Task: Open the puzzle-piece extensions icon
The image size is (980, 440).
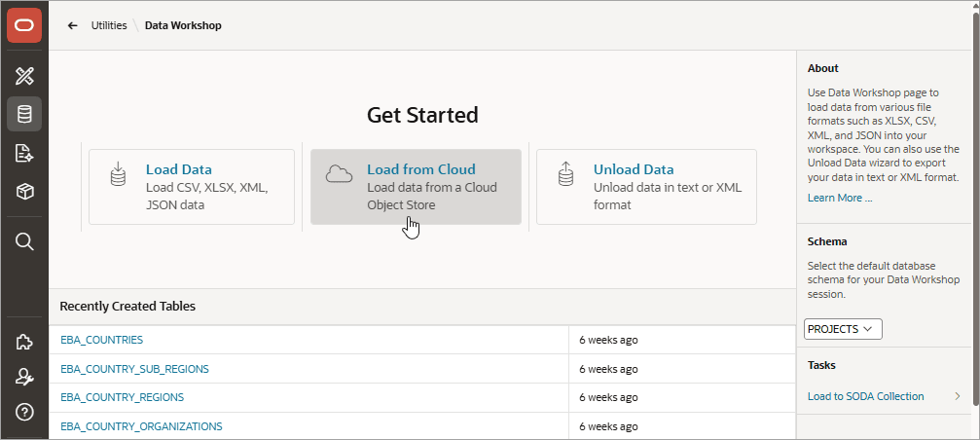Action: [24, 342]
